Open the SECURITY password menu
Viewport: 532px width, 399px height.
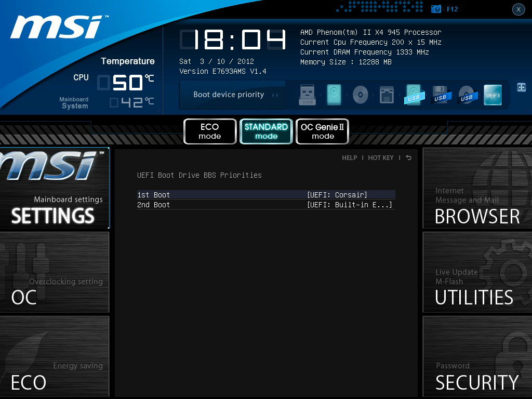(477, 356)
